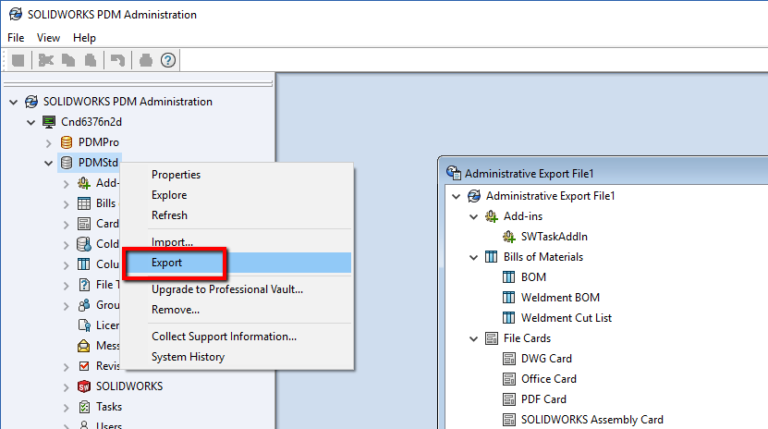Image resolution: width=768 pixels, height=429 pixels.
Task: Select Weldment Cut List item
Action: coord(566,318)
